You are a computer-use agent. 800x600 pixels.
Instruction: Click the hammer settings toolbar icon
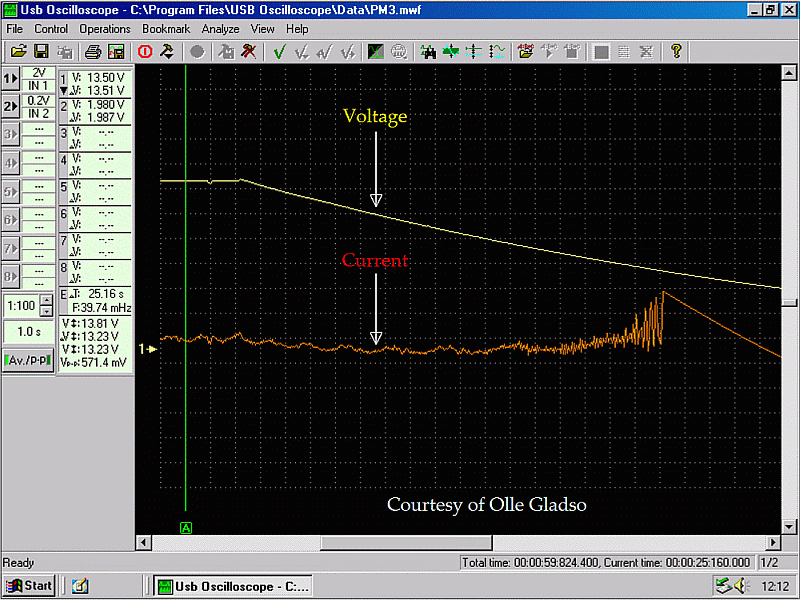[167, 52]
